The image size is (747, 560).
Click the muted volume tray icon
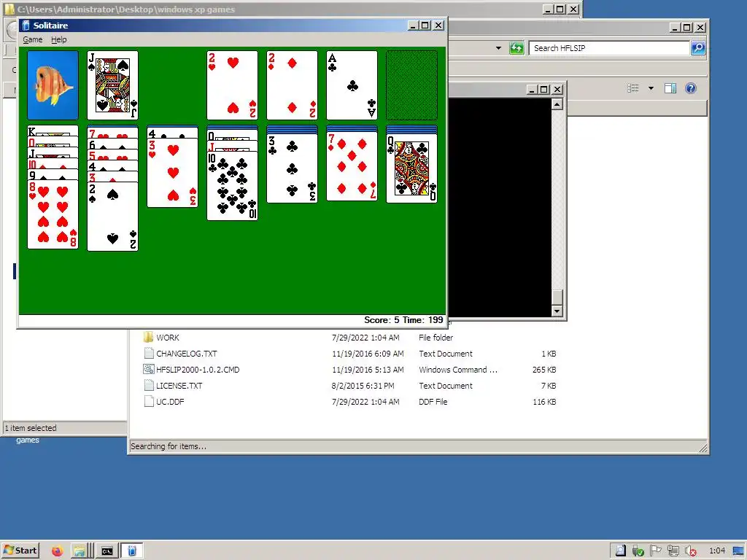coord(691,551)
